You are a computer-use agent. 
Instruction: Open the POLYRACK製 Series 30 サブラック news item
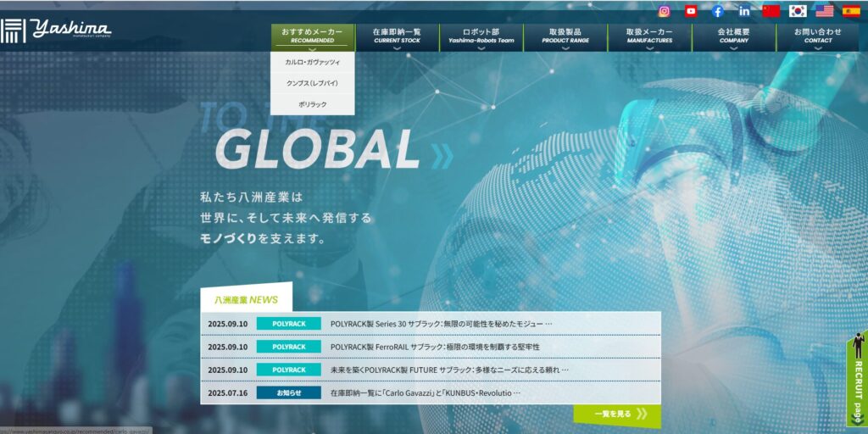[x=441, y=324]
